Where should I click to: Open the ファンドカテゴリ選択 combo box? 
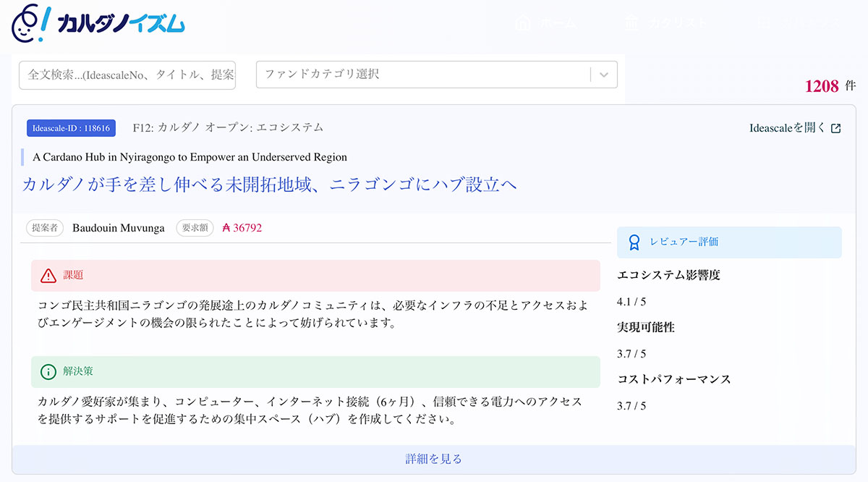[437, 75]
